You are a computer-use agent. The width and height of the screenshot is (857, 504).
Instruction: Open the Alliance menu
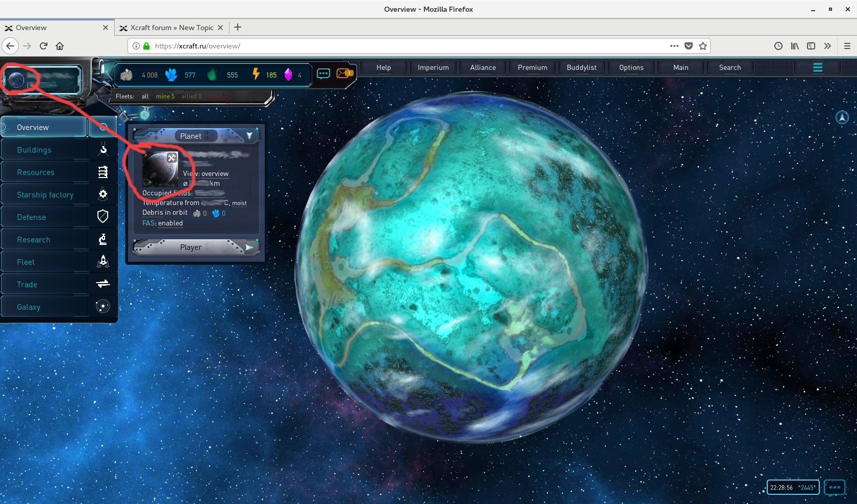tap(483, 67)
